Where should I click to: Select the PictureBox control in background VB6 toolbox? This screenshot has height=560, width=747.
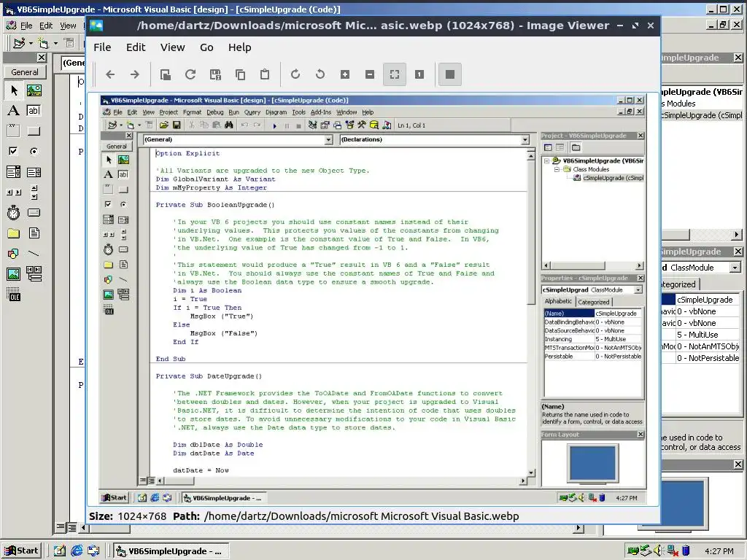tap(34, 90)
